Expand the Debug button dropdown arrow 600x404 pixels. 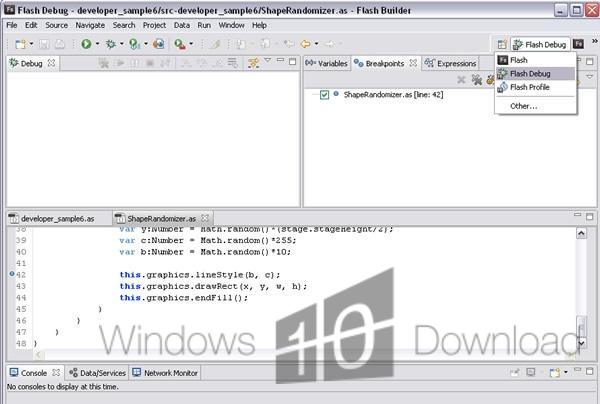pos(122,44)
